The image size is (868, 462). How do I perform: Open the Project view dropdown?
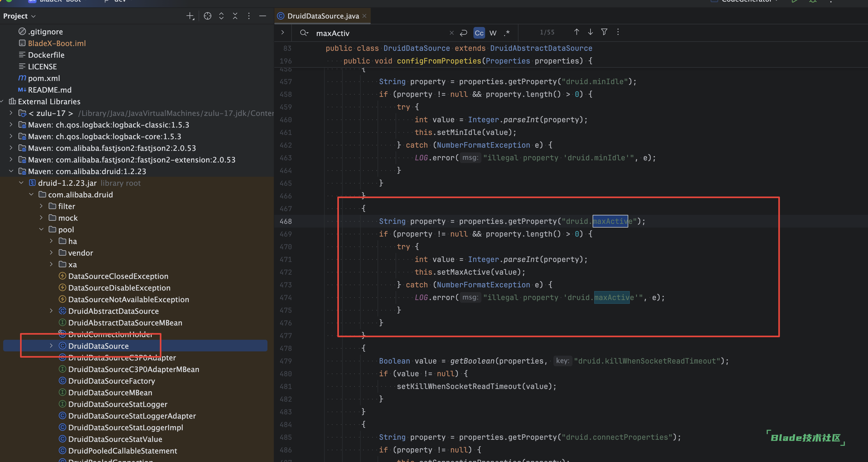click(19, 16)
